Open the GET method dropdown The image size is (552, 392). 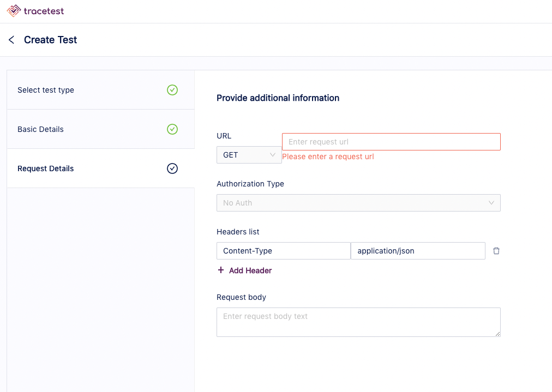[x=249, y=155]
